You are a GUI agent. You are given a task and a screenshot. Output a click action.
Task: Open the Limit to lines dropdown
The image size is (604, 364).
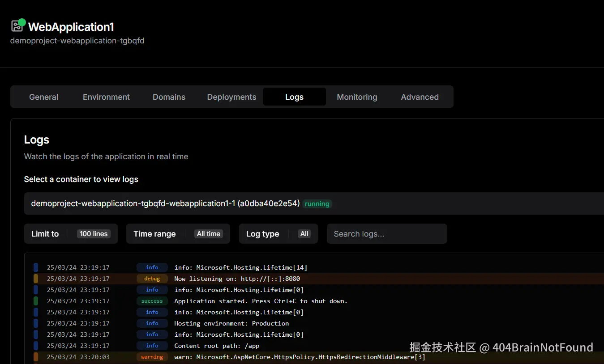71,234
